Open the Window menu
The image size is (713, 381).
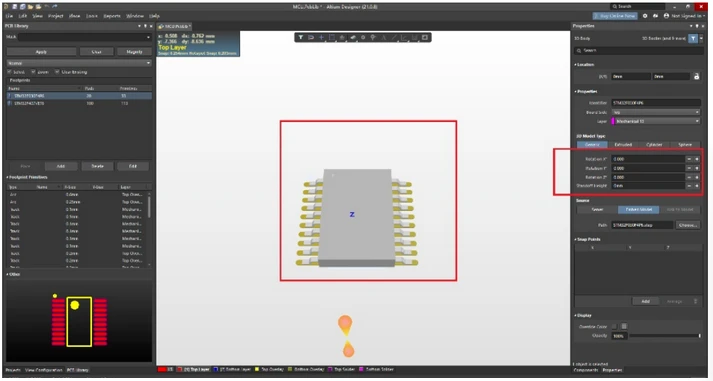click(x=135, y=16)
